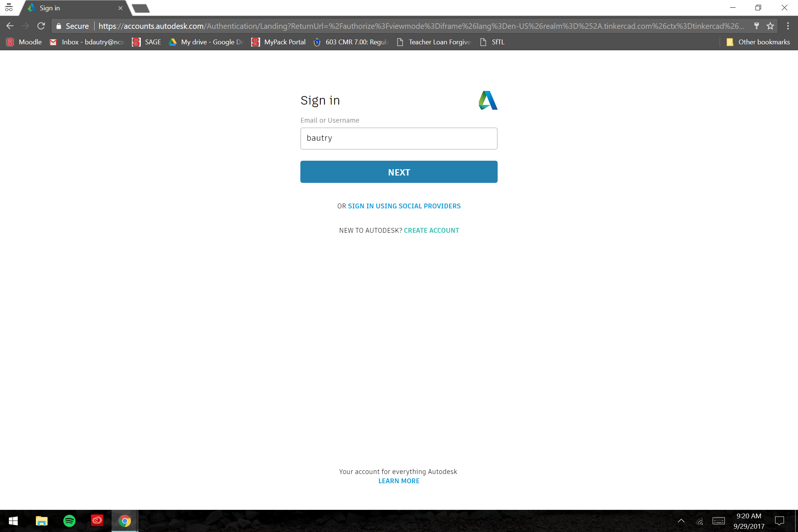This screenshot has width=798, height=532.
Task: Bookmark this page with the star icon
Action: tap(770, 26)
